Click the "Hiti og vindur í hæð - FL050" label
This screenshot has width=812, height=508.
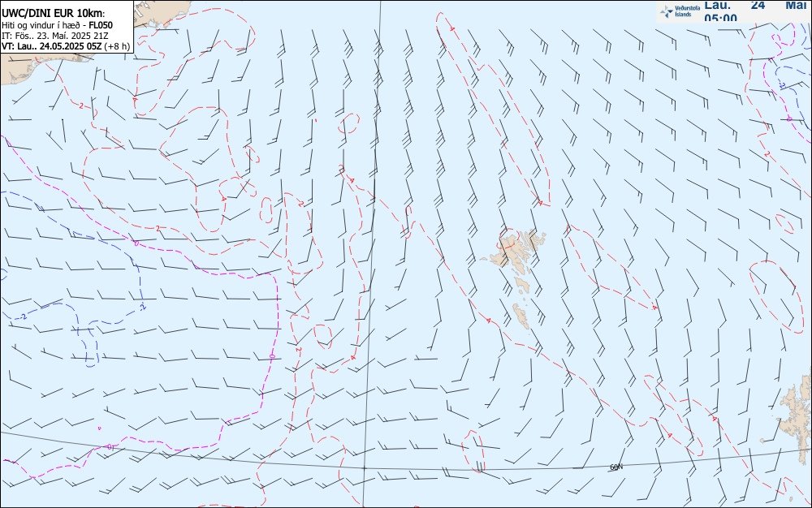[57, 25]
